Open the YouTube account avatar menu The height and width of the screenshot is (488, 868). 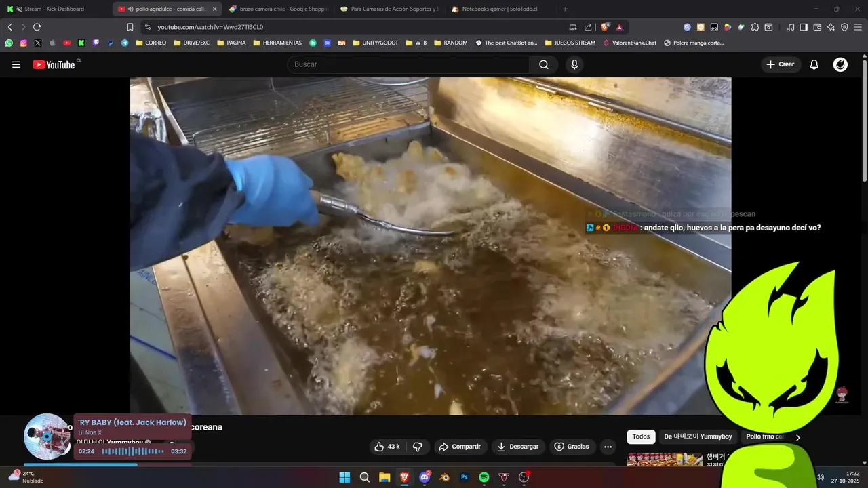(x=840, y=64)
